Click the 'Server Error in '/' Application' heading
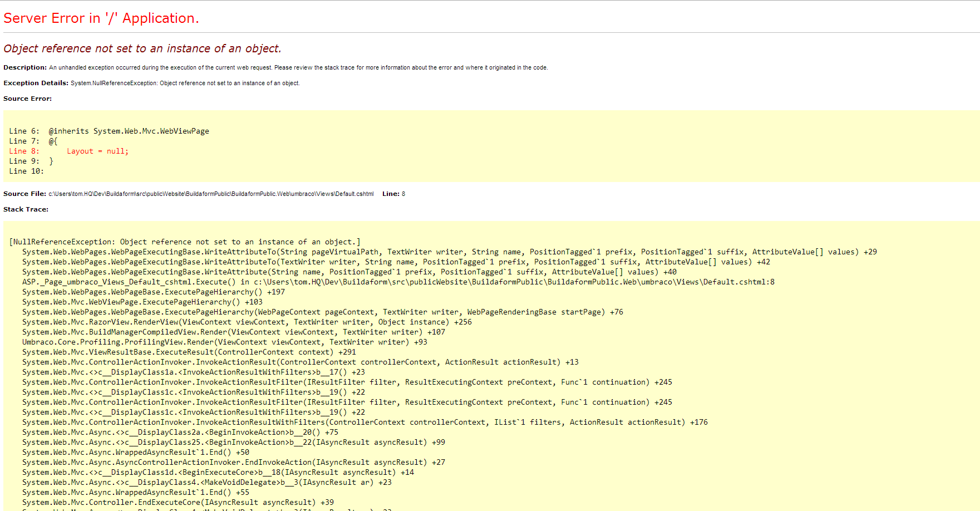 click(x=101, y=18)
